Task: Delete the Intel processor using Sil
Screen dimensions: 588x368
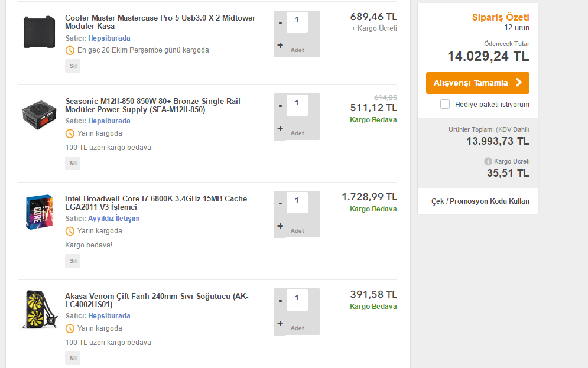Action: [x=73, y=260]
